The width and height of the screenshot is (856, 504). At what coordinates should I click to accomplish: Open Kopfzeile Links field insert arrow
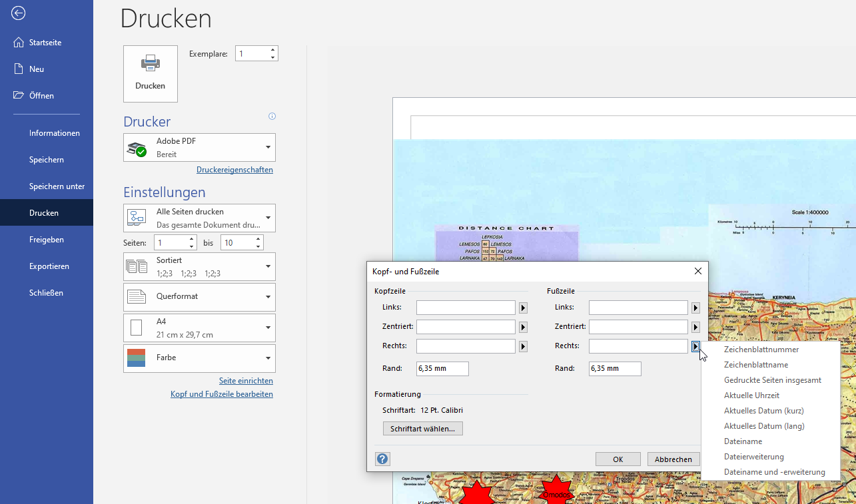[x=523, y=308]
